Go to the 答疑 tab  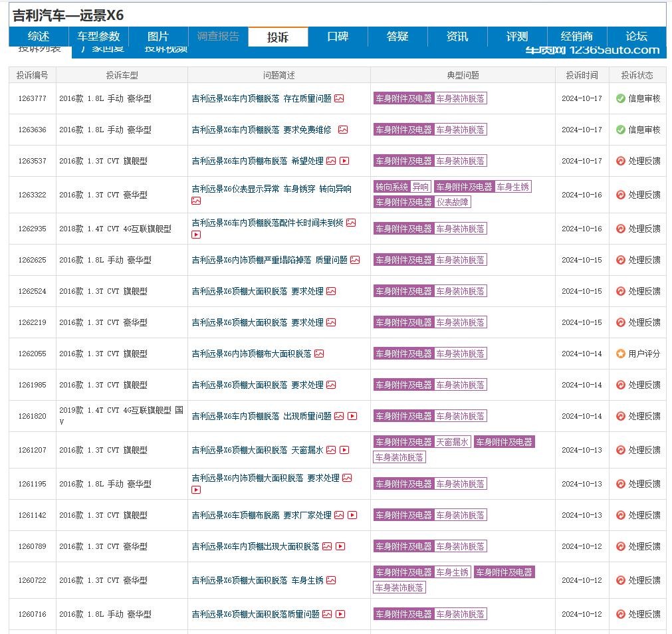pos(397,37)
